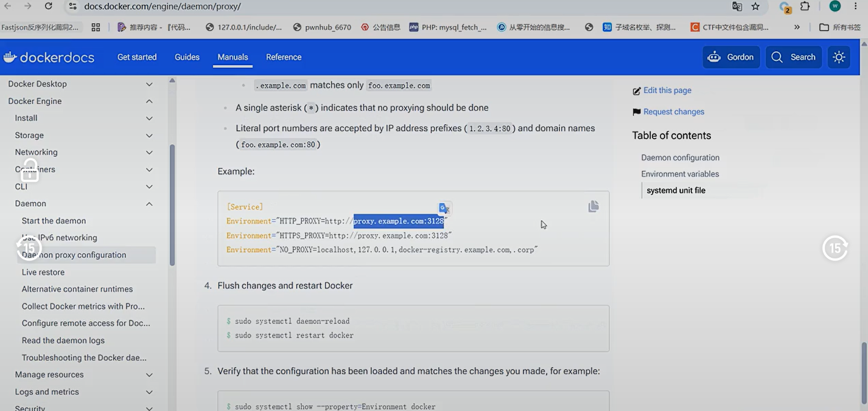
Task: Click the Google Translate popup icon over selection
Action: coord(445,209)
